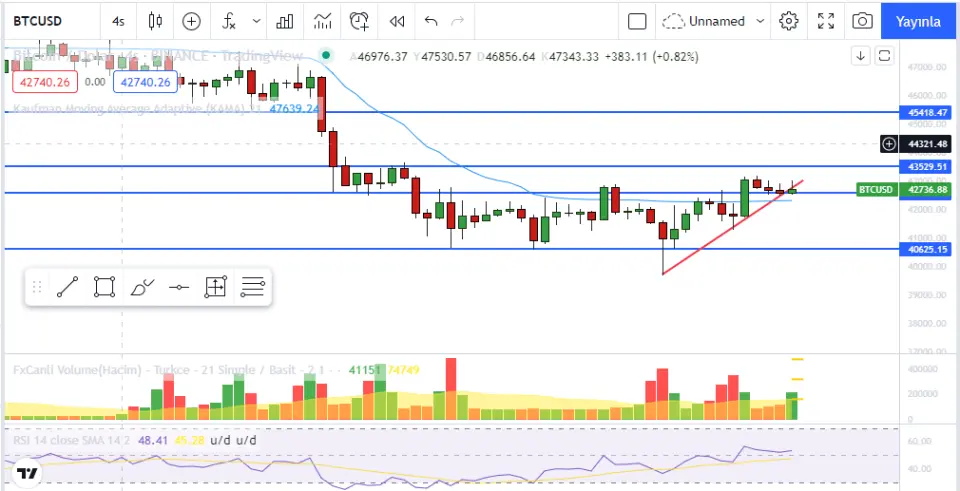Toggle the chart refresh button near the price scale
Screen dimensions: 960x491
pyautogui.click(x=884, y=56)
